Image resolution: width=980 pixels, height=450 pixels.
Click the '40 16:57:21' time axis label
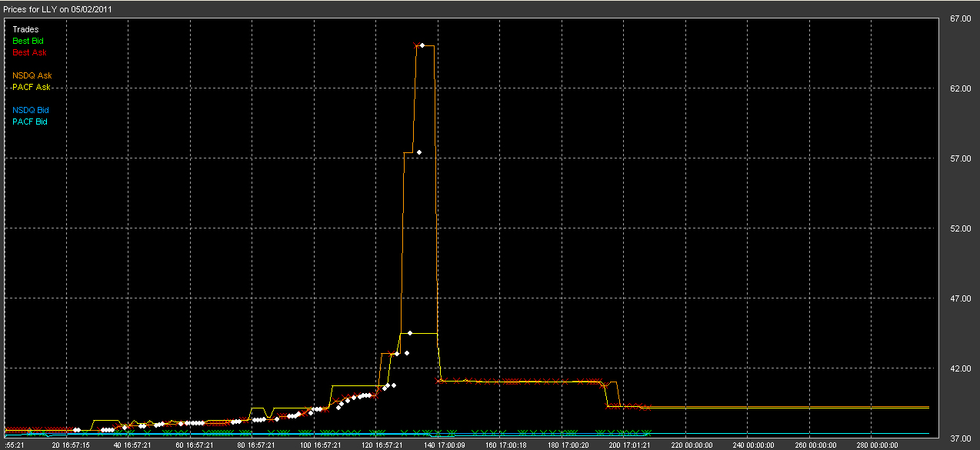133,445
